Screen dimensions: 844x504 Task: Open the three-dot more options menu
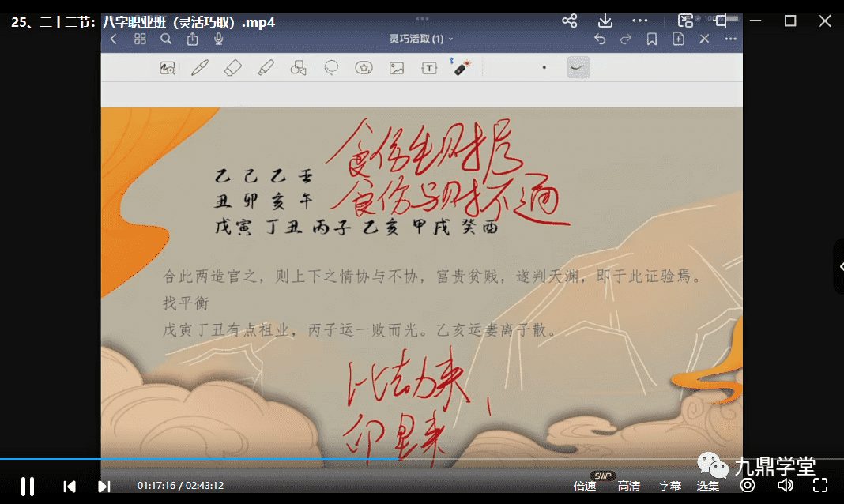coord(640,21)
